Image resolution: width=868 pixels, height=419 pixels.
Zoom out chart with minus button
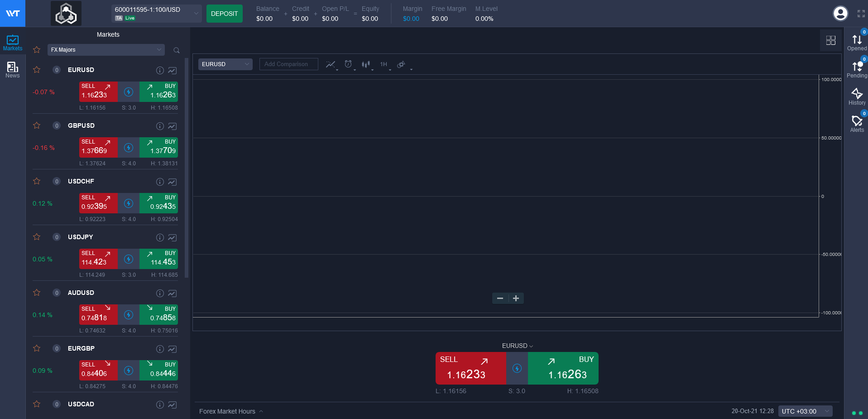pyautogui.click(x=500, y=299)
